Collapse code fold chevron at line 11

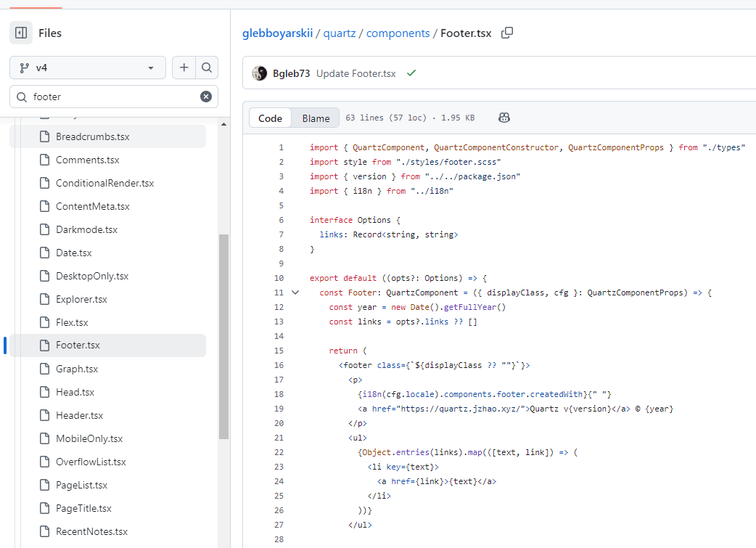(x=295, y=293)
